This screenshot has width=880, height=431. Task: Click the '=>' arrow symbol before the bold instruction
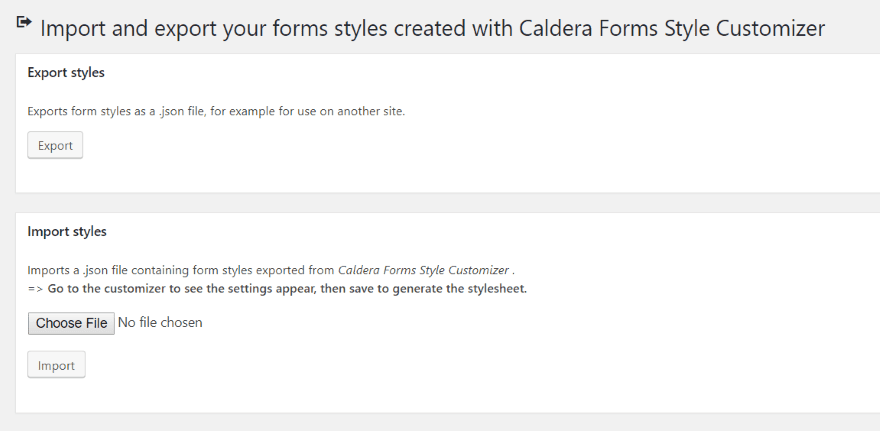point(35,289)
